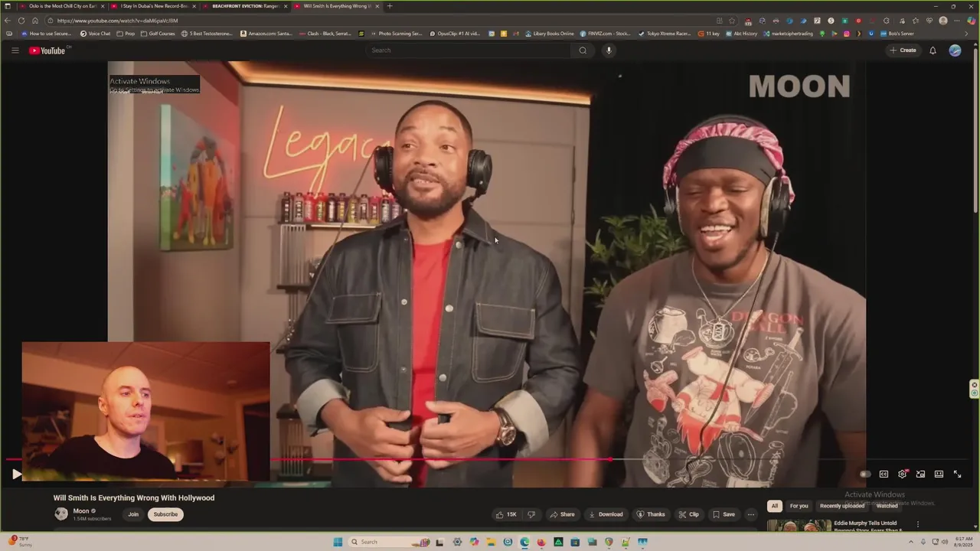Open 'FINVIZ.com - Stock...' bookmark
980x551 pixels.
click(x=606, y=34)
